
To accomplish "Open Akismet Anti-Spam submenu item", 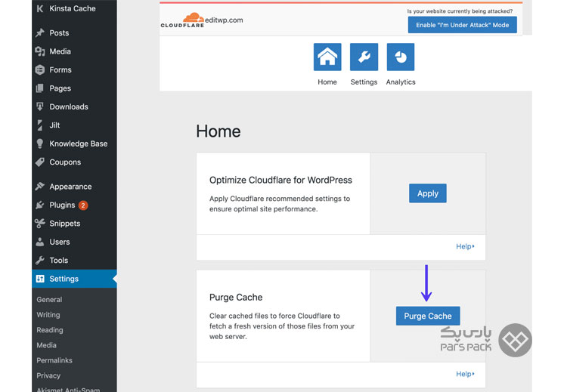I will [68, 390].
